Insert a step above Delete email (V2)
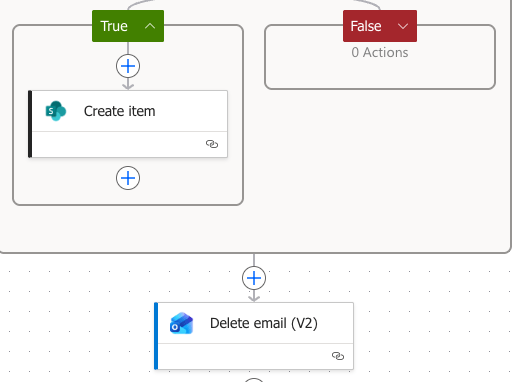This screenshot has height=382, width=517. point(254,278)
